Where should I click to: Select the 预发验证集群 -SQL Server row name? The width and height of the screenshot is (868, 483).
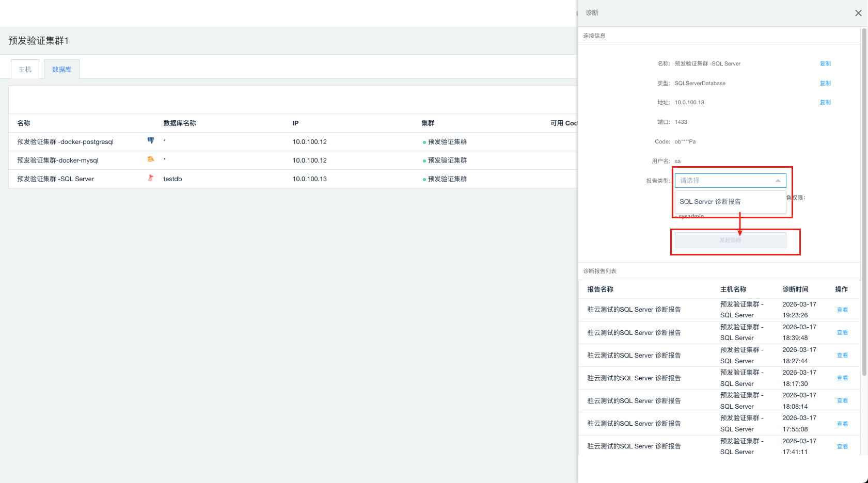pyautogui.click(x=56, y=179)
